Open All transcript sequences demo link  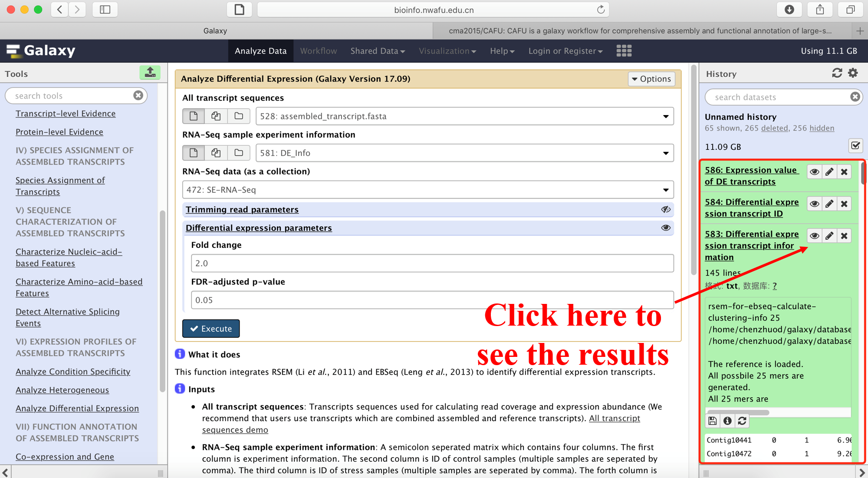(x=421, y=424)
